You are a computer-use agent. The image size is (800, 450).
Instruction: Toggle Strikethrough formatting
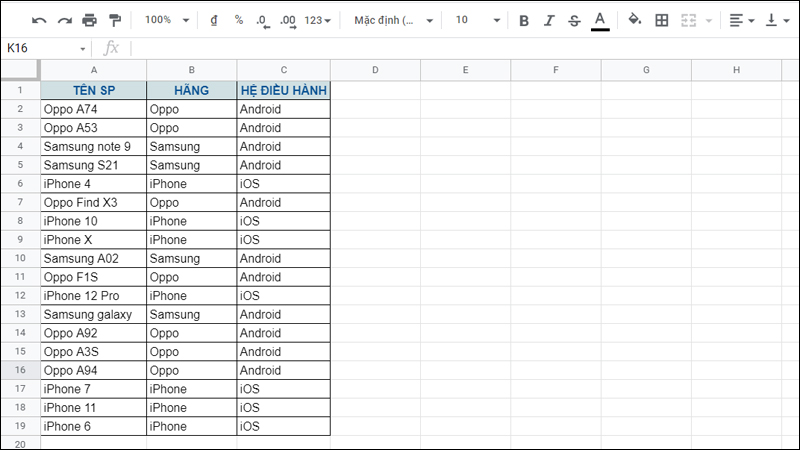coord(574,20)
